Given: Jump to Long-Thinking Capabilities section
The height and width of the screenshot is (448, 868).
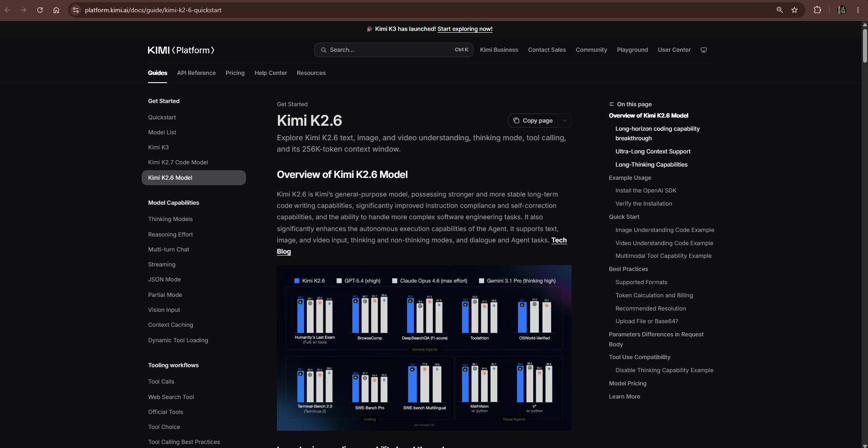Looking at the screenshot, I should (651, 165).
